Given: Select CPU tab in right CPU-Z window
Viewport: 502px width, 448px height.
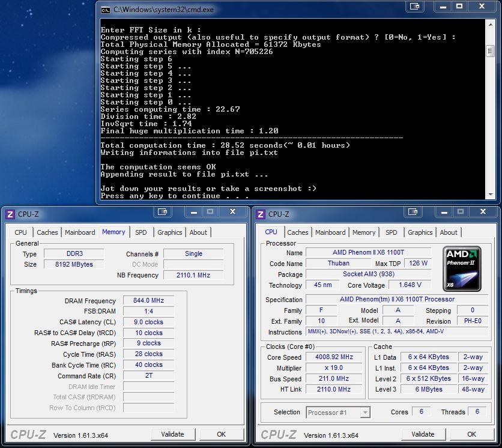Looking at the screenshot, I should [x=271, y=232].
